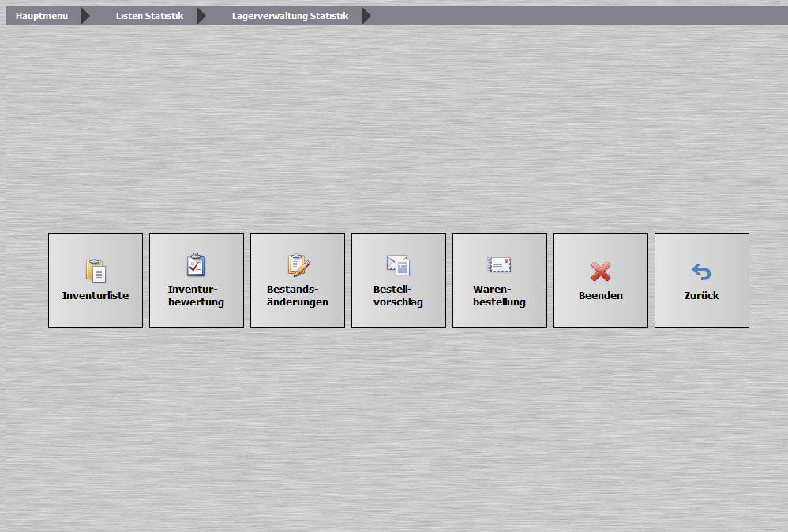Open Bestellvorschlag via its text label
Viewport: 788px width, 532px height.
click(x=398, y=295)
